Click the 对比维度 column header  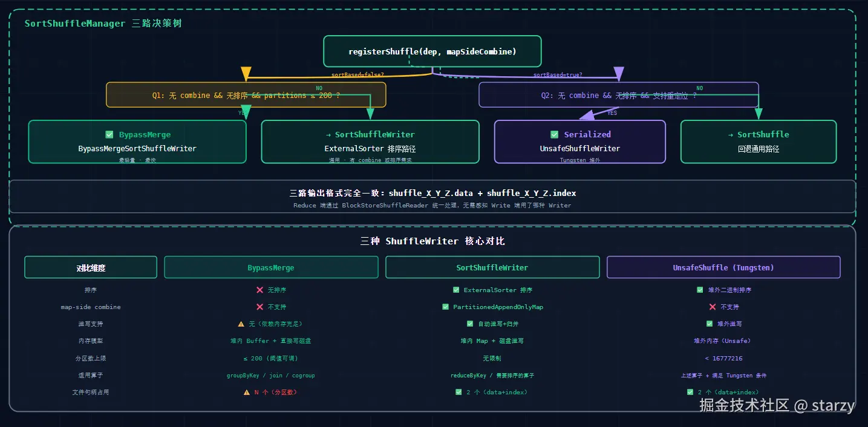[91, 267]
